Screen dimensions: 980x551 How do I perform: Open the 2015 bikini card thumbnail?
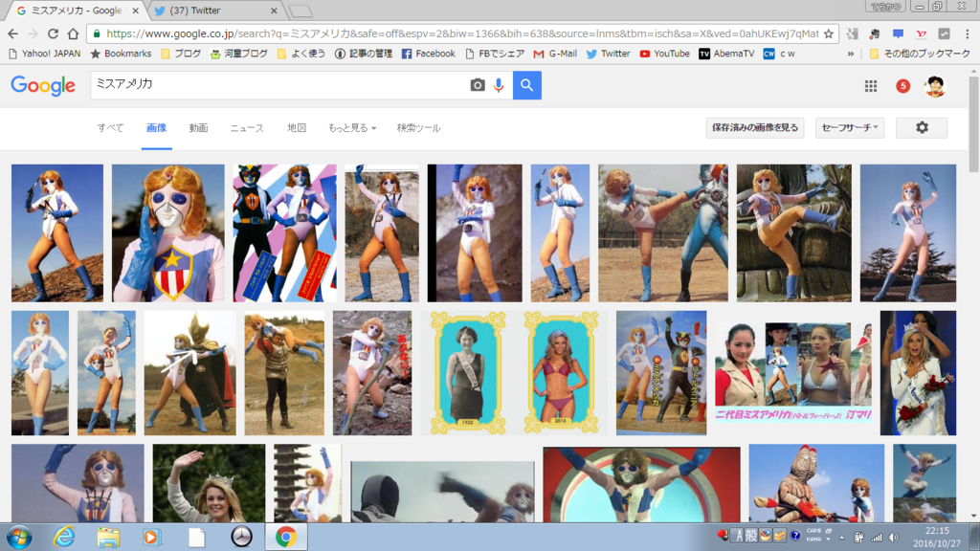(561, 373)
